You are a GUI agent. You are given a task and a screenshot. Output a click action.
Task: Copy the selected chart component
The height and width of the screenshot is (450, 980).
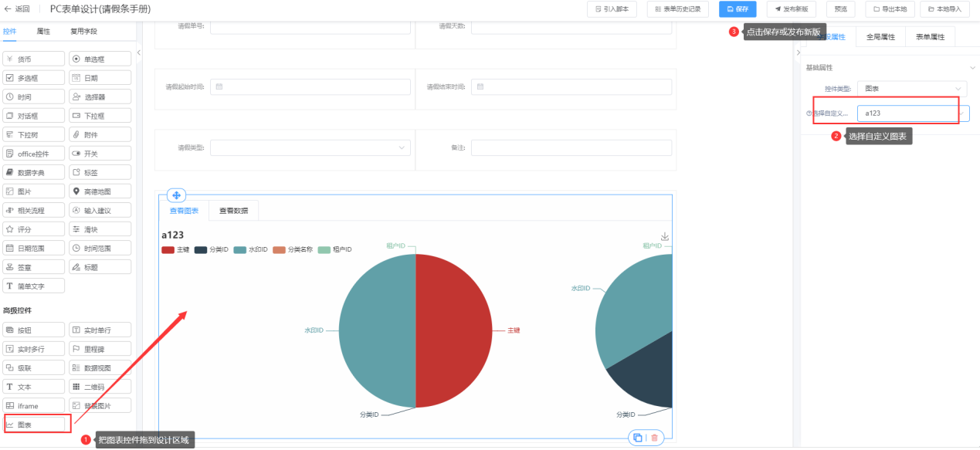click(x=637, y=438)
